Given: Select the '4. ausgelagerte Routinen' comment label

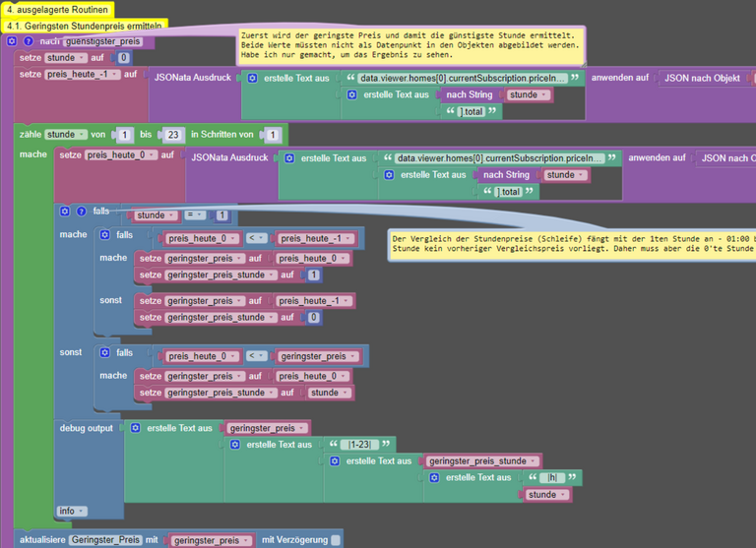Looking at the screenshot, I should pos(57,9).
